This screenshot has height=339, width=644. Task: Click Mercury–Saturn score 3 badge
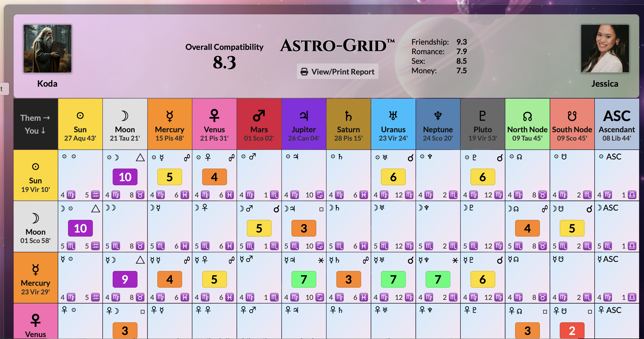click(x=348, y=279)
